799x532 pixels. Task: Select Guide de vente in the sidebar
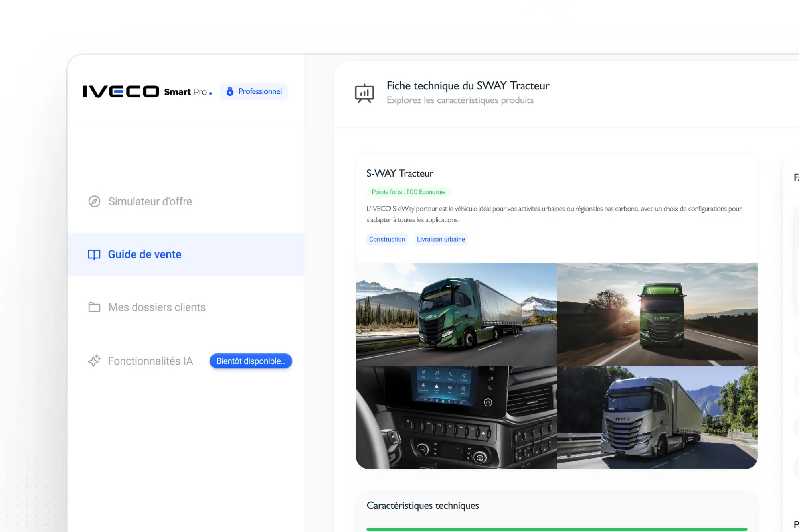(144, 254)
